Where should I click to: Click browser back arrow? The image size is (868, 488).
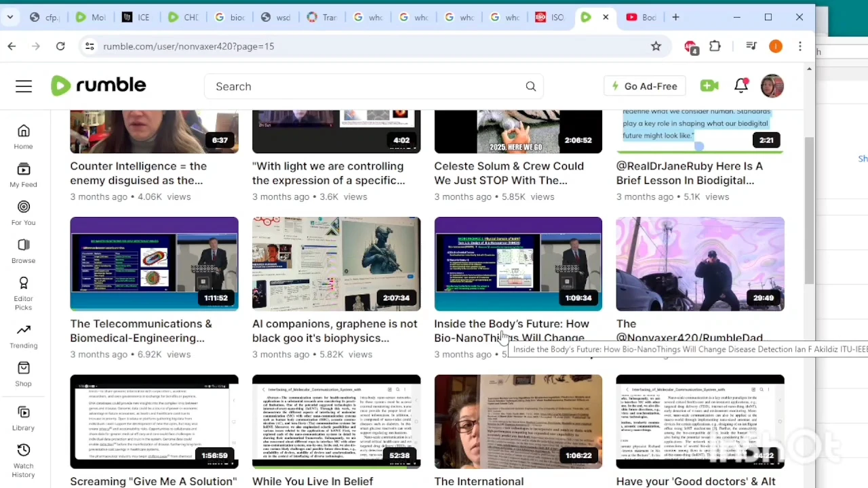click(12, 46)
